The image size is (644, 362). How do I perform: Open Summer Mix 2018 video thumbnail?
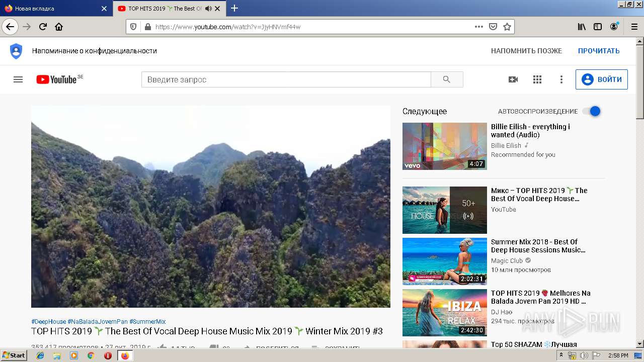click(445, 261)
